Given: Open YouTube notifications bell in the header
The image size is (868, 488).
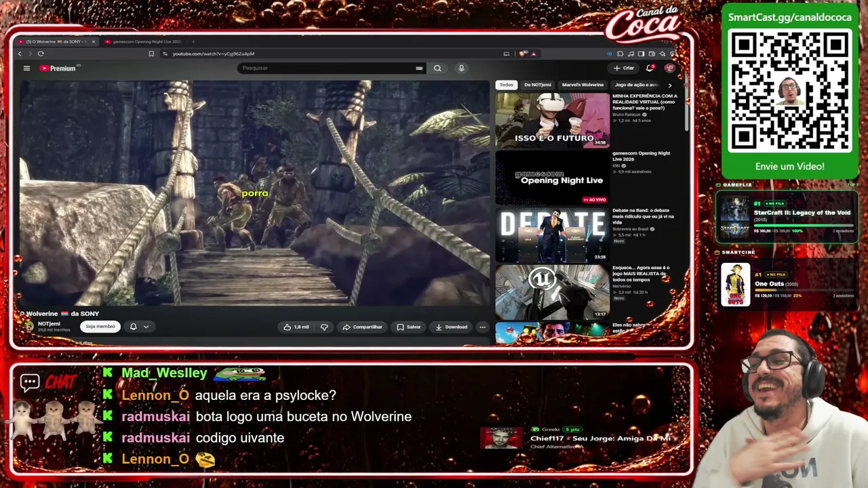Looking at the screenshot, I should [x=650, y=68].
